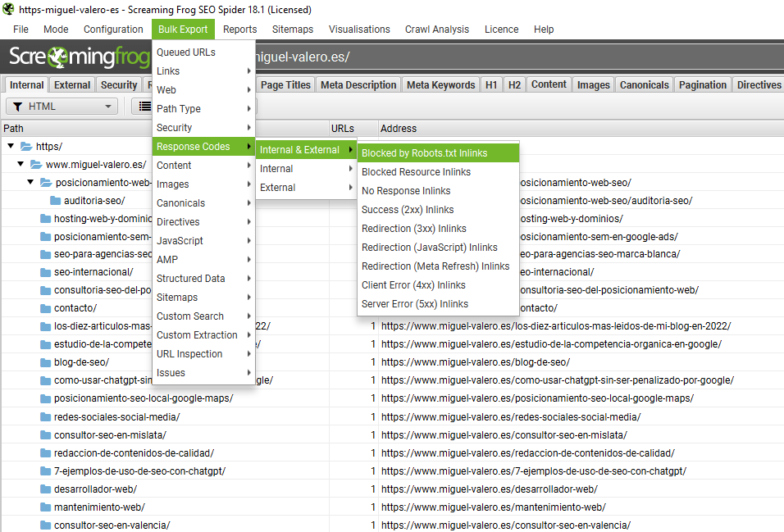Click the crawl URL field showing miguel-valero.es/
784x532 pixels.
[517, 57]
